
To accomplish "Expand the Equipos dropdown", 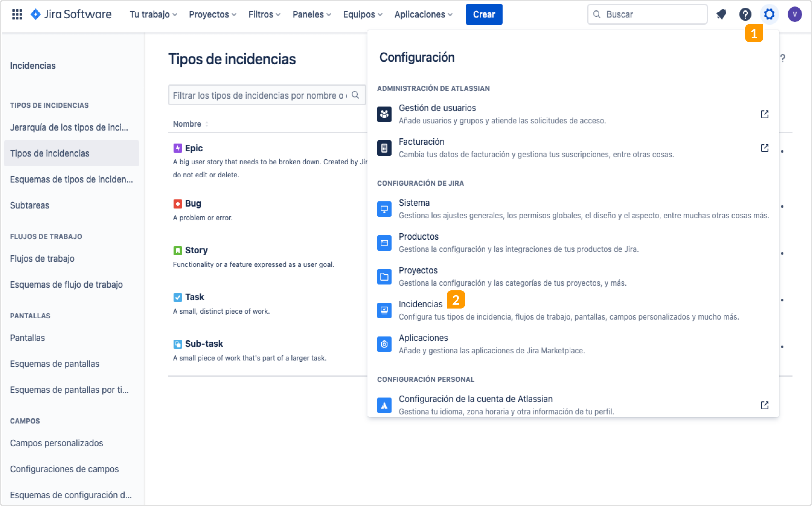I will [362, 14].
